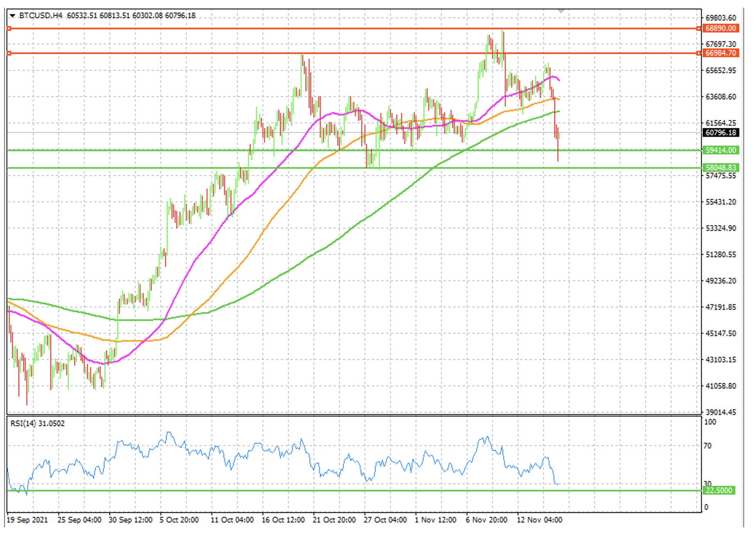Click the 63608.60 price axis value
Viewport: 756px width, 540px height.
pyautogui.click(x=721, y=97)
